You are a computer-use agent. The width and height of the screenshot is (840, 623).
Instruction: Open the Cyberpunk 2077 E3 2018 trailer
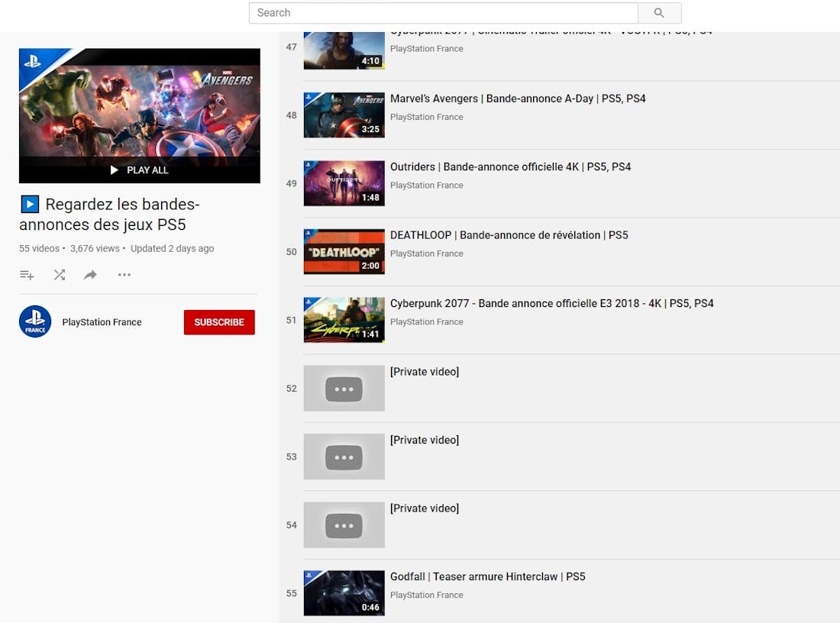551,303
